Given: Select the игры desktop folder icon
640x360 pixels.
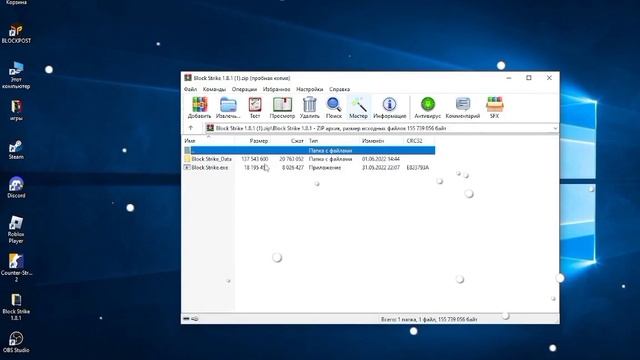Looking at the screenshot, I should point(16,110).
